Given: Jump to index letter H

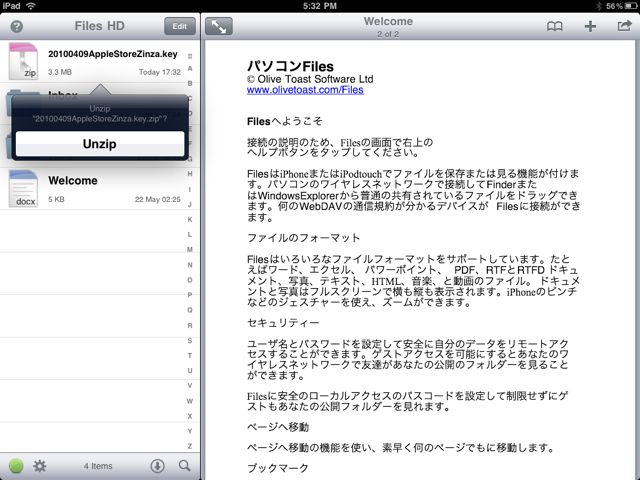Looking at the screenshot, I should point(190,174).
